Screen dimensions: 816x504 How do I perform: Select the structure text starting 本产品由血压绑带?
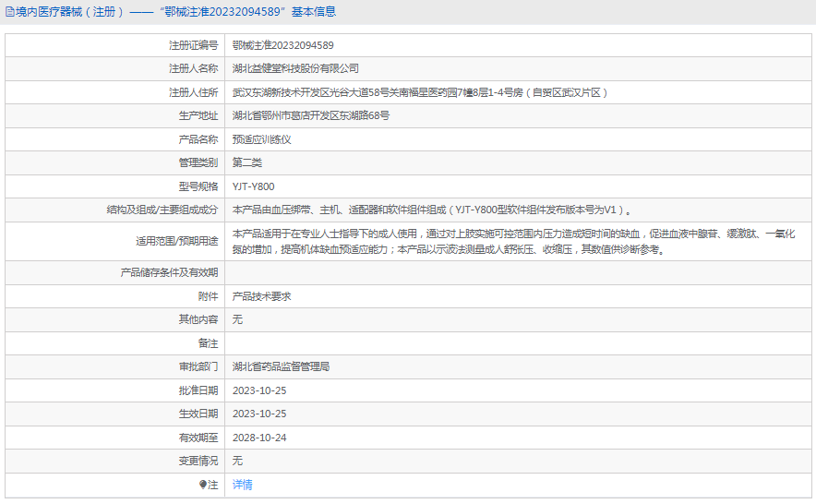tap(432, 210)
